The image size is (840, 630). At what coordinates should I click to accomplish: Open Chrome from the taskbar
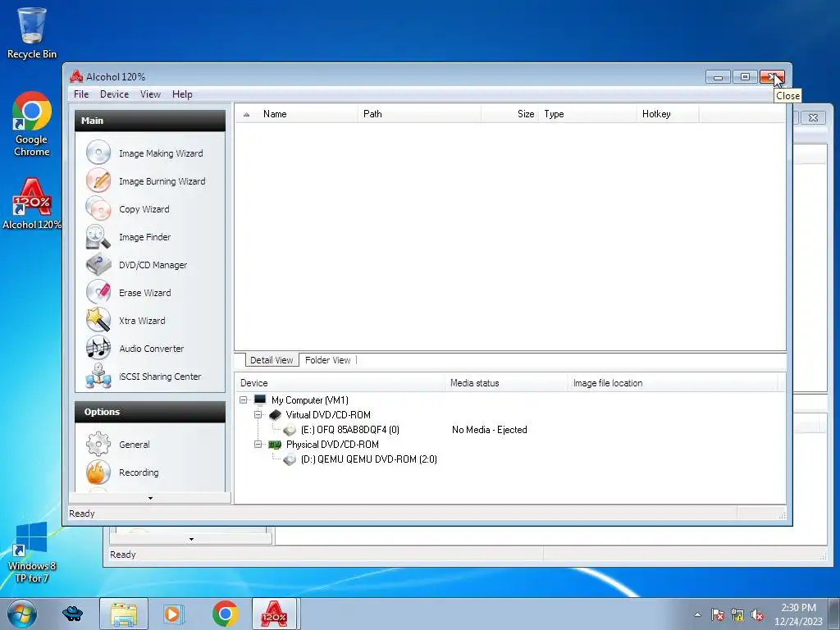(x=225, y=614)
